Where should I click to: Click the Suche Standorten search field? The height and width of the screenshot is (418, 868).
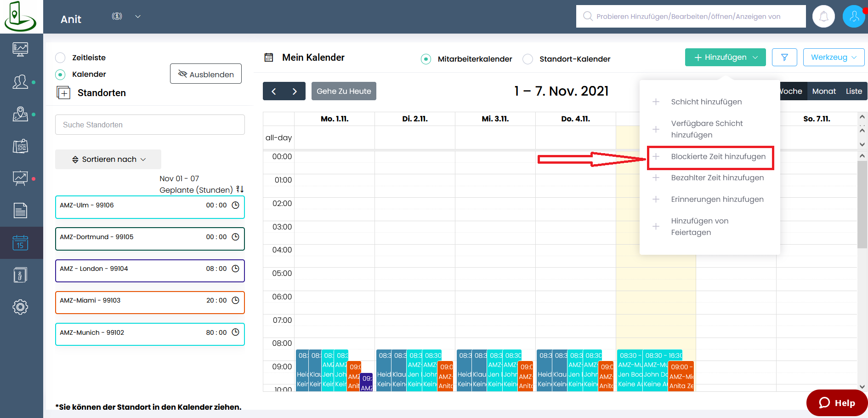click(x=150, y=125)
